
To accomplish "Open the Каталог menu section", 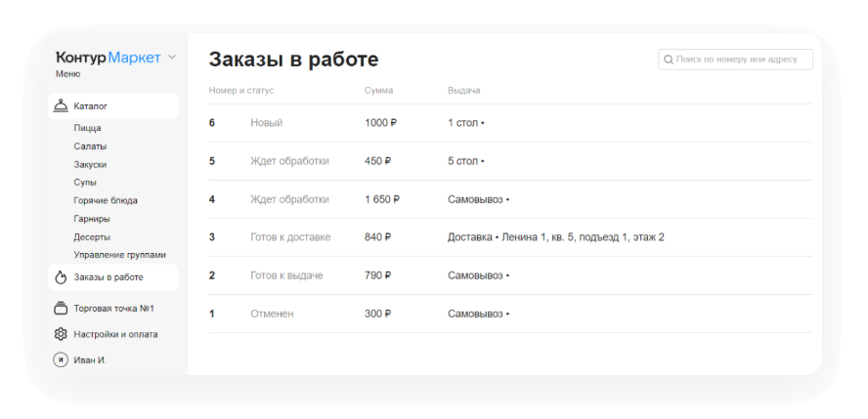I will click(x=113, y=106).
